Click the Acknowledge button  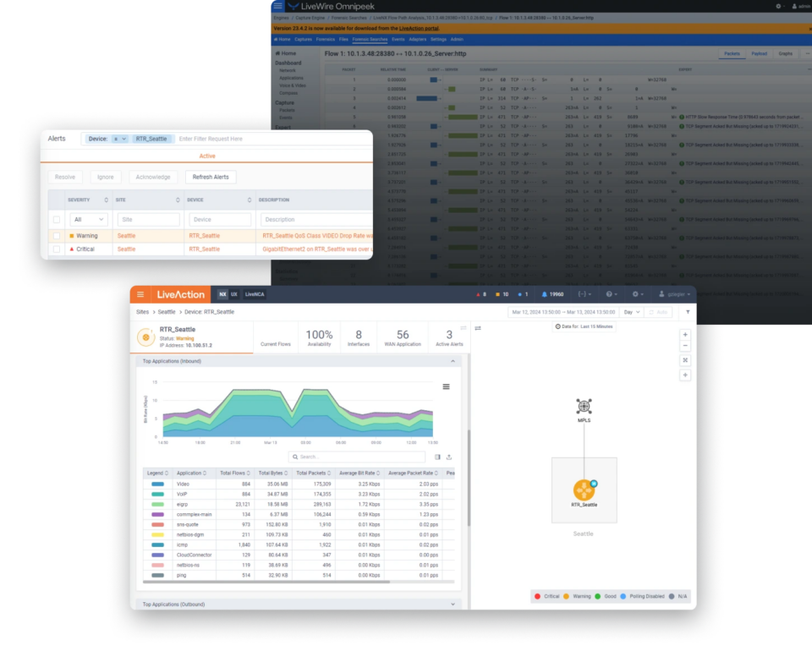click(153, 177)
